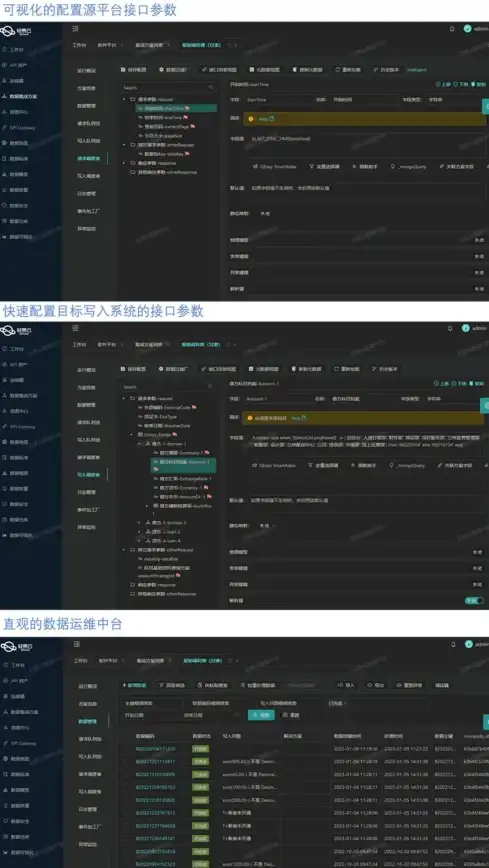Viewport: 489px width, 868px height.
Task: Select the currentPage tree item
Action: click(x=166, y=126)
